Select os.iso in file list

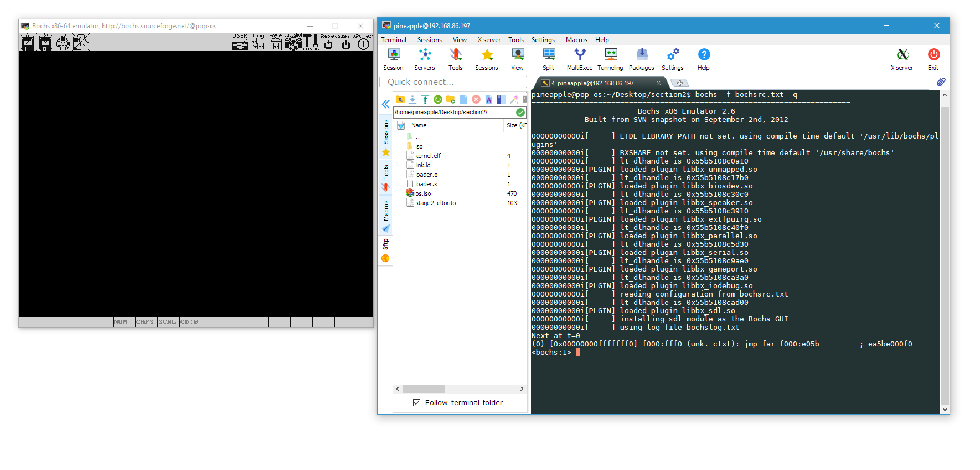point(423,193)
